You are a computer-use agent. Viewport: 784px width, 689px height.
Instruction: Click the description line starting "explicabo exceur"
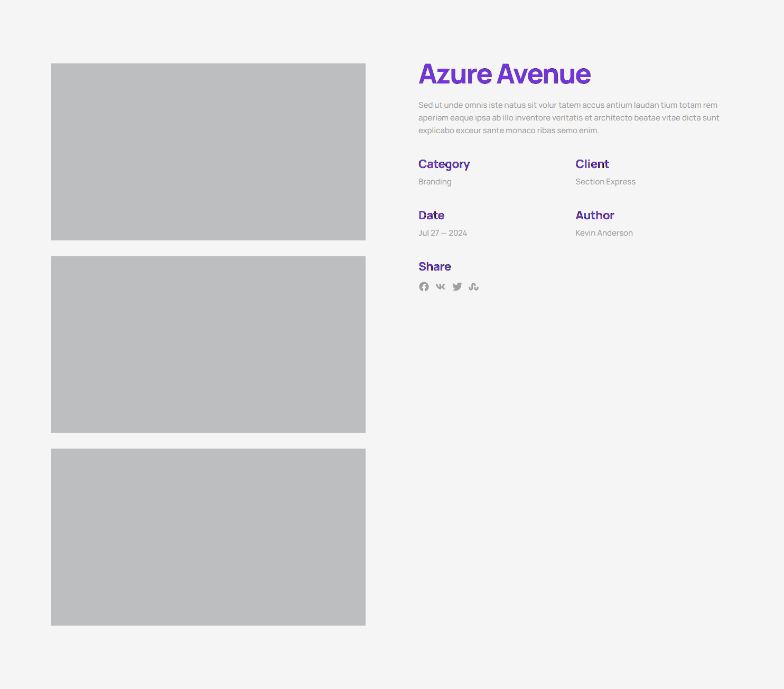coord(508,131)
